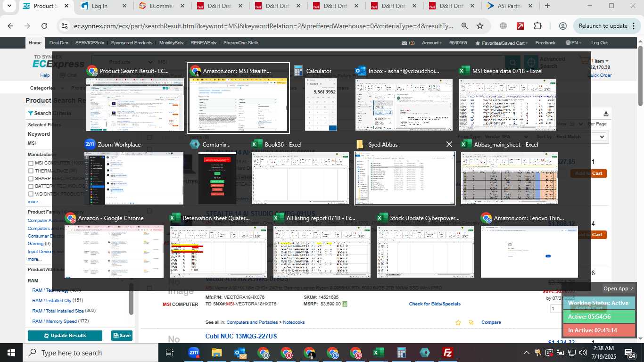Open the Chrome profile avatar icon
The width and height of the screenshot is (644, 362).
click(x=562, y=26)
